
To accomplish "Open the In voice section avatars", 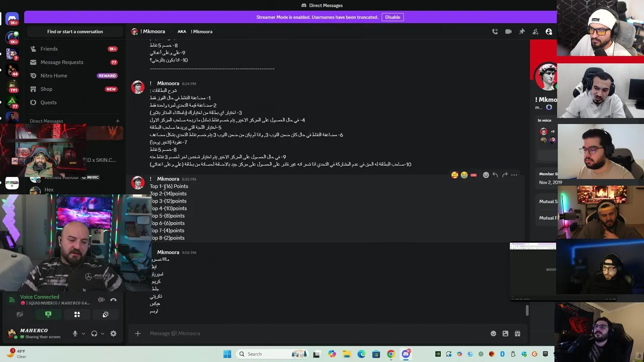I will (x=548, y=136).
